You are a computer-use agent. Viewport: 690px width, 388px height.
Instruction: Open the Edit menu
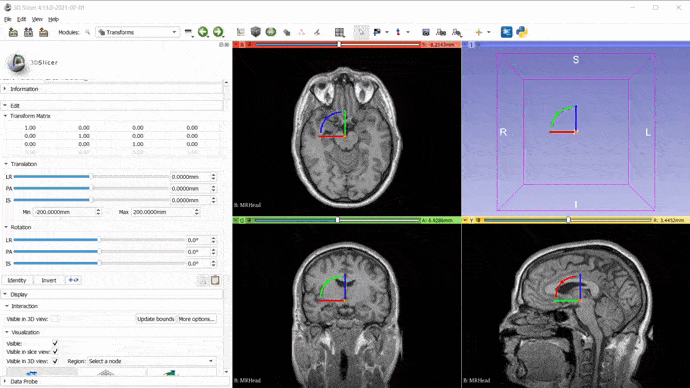click(22, 19)
